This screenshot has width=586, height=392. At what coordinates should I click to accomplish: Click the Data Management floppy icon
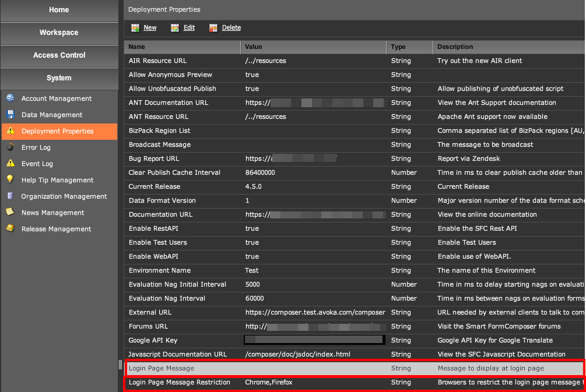(x=10, y=115)
